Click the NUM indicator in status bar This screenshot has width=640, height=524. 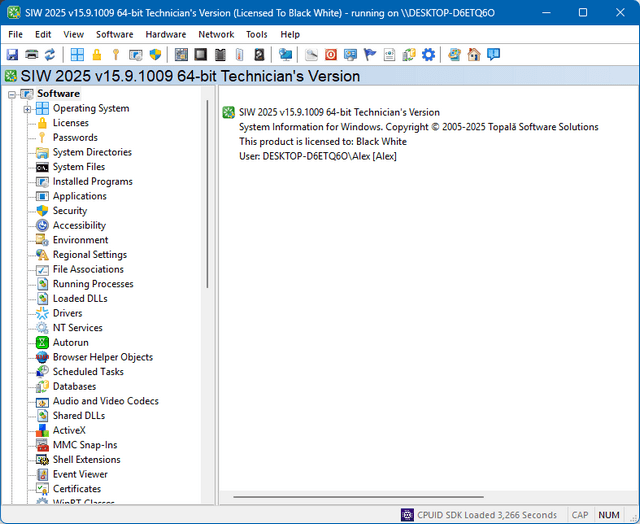[608, 515]
